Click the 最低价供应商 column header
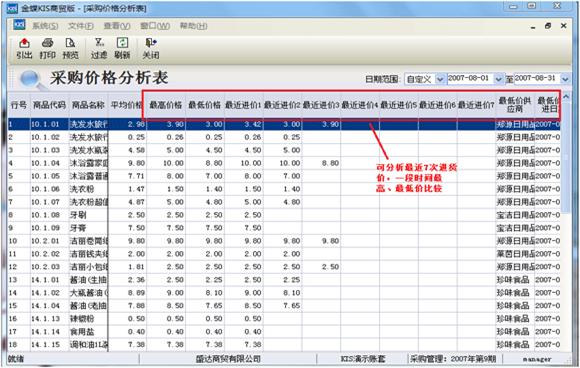This screenshot has height=368, width=580. coord(515,105)
